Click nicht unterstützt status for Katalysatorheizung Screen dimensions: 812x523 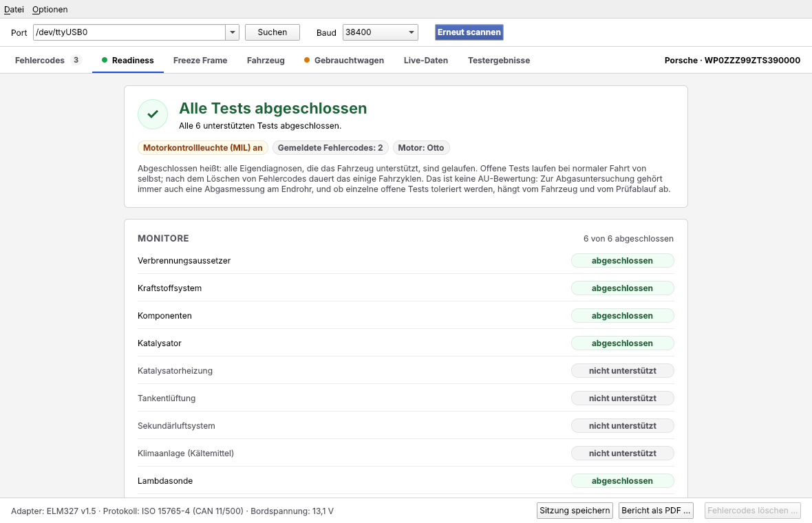(x=623, y=370)
